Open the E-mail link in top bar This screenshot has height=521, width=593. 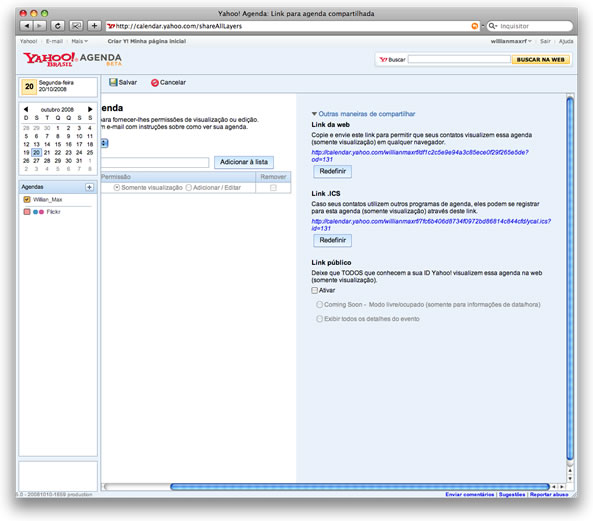pyautogui.click(x=54, y=41)
